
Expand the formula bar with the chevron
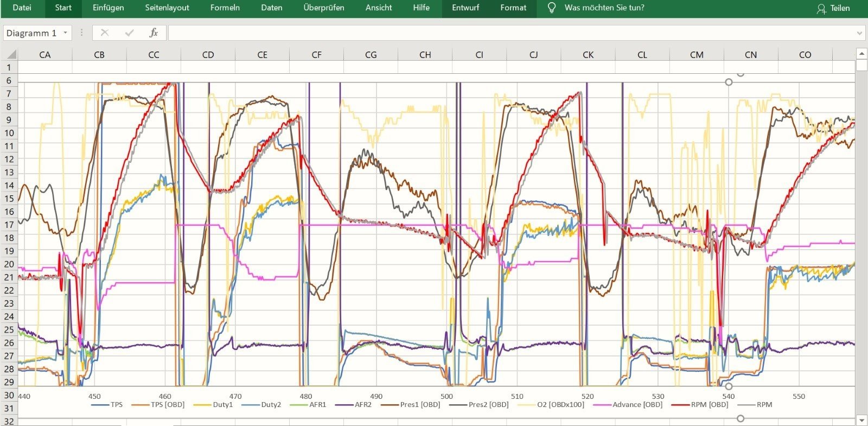[859, 33]
